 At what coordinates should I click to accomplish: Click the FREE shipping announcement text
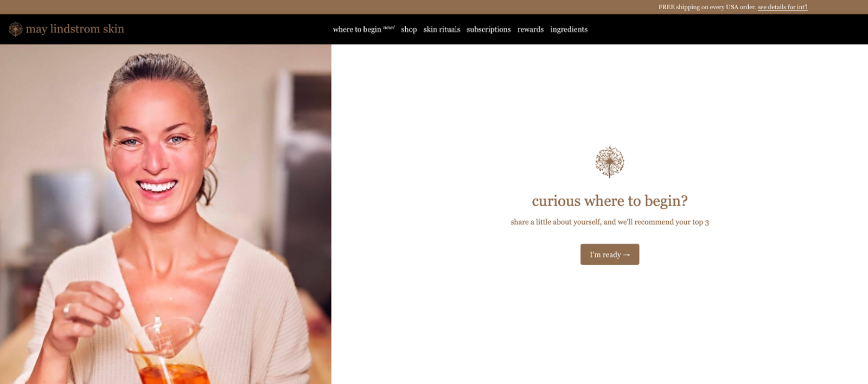tap(707, 7)
